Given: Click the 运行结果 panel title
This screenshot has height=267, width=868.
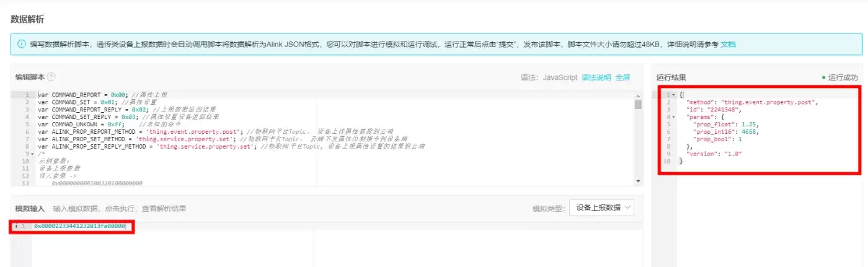Looking at the screenshot, I should click(x=671, y=77).
